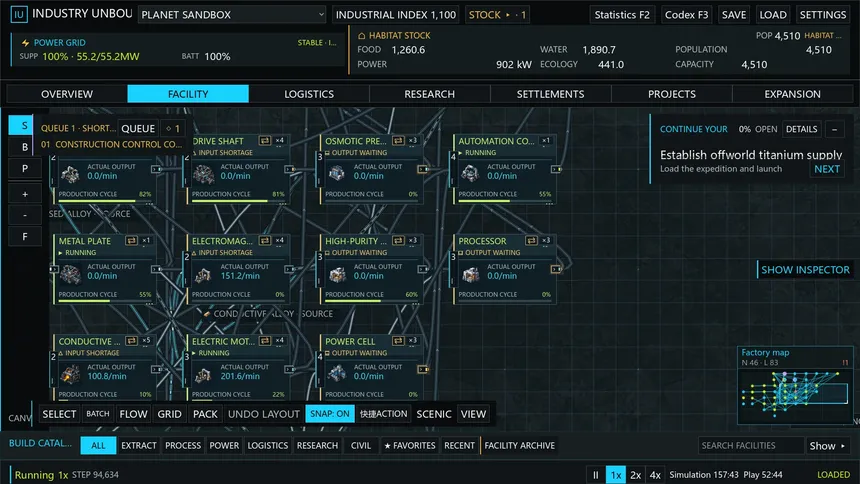860x484 pixels.
Task: Click the swap recipe icon on Power Cell card
Action: click(398, 341)
